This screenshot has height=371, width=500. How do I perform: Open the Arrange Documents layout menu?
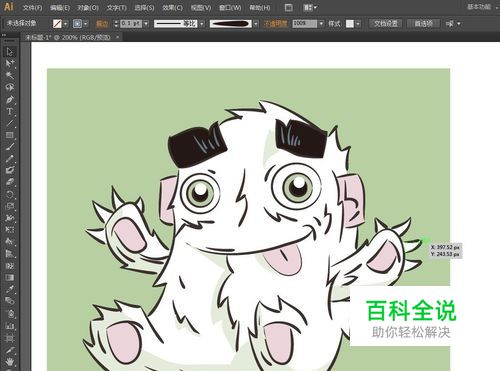coord(310,7)
